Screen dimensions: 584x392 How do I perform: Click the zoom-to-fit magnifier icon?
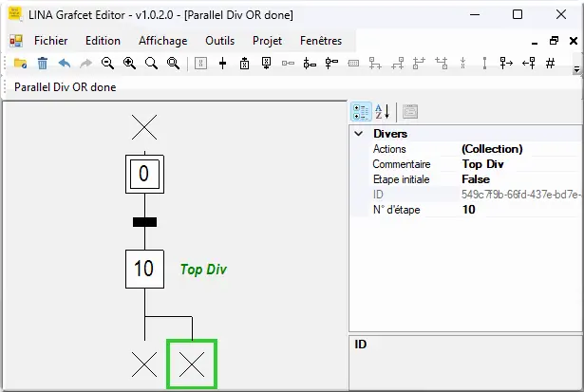(x=173, y=64)
